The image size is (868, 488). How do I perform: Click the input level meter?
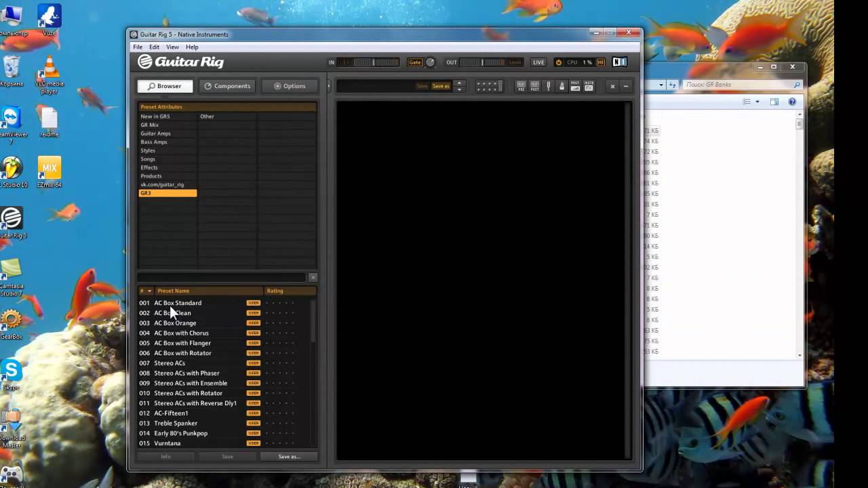click(368, 62)
